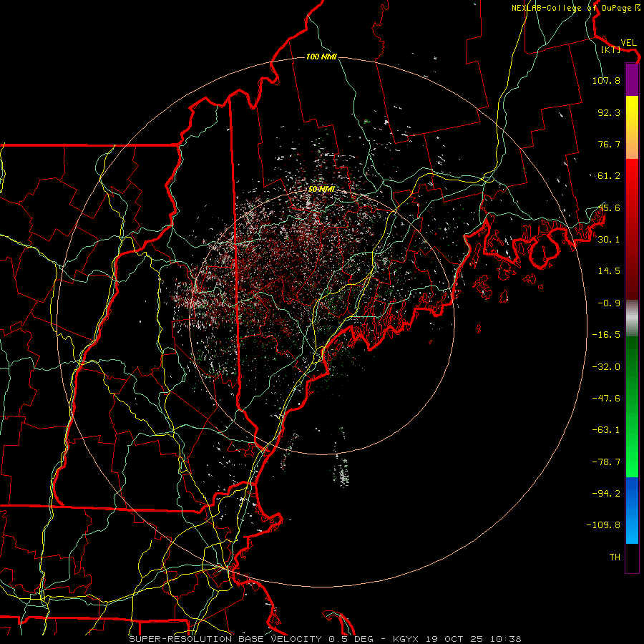Click the -47.6 velocity scale value
The width and height of the screenshot is (644, 644).
click(606, 399)
